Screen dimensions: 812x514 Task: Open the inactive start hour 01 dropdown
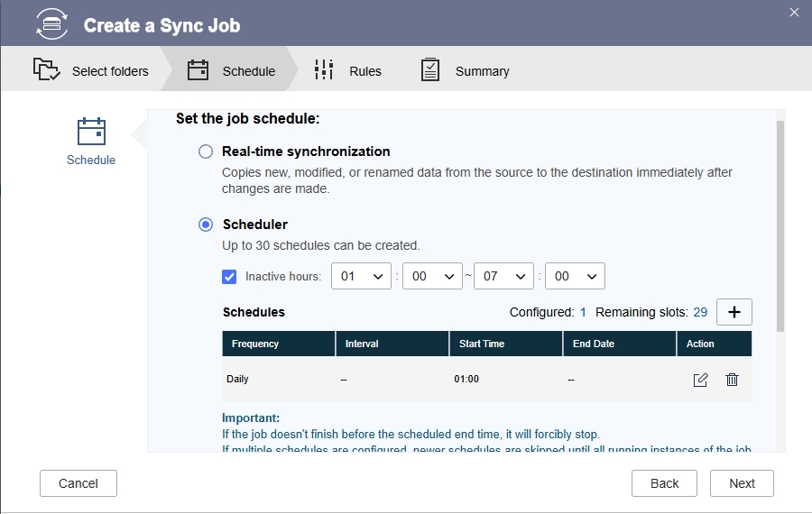pyautogui.click(x=361, y=276)
